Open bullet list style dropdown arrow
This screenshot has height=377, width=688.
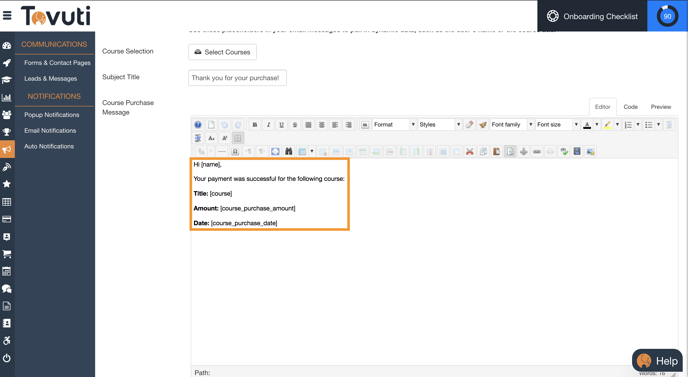(x=659, y=125)
